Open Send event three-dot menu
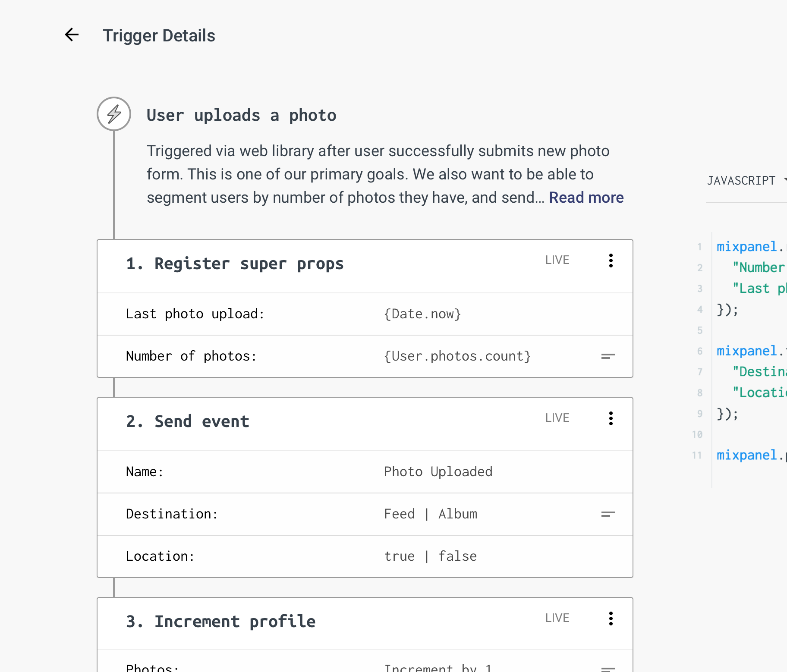 click(611, 418)
